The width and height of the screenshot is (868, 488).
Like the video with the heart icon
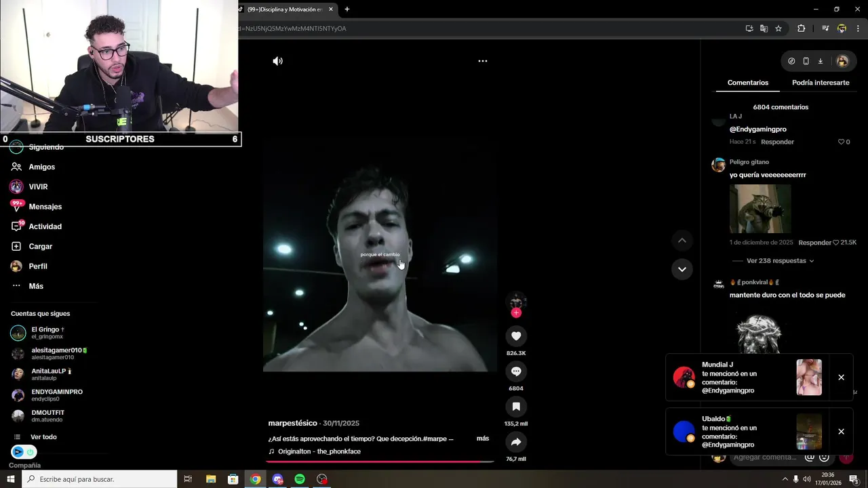coord(516,336)
